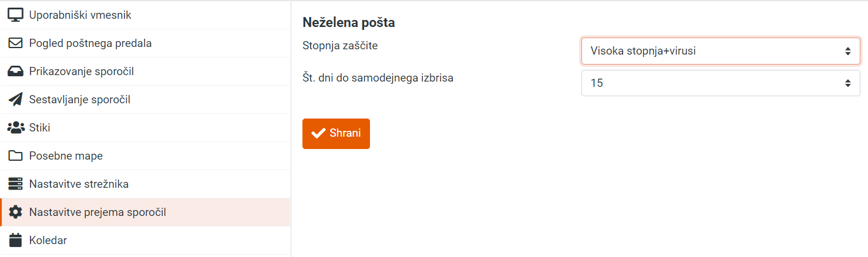The image size is (868, 257).
Task: Click the inbox tray icon for Prikazovanje sporočil
Action: coord(15,72)
